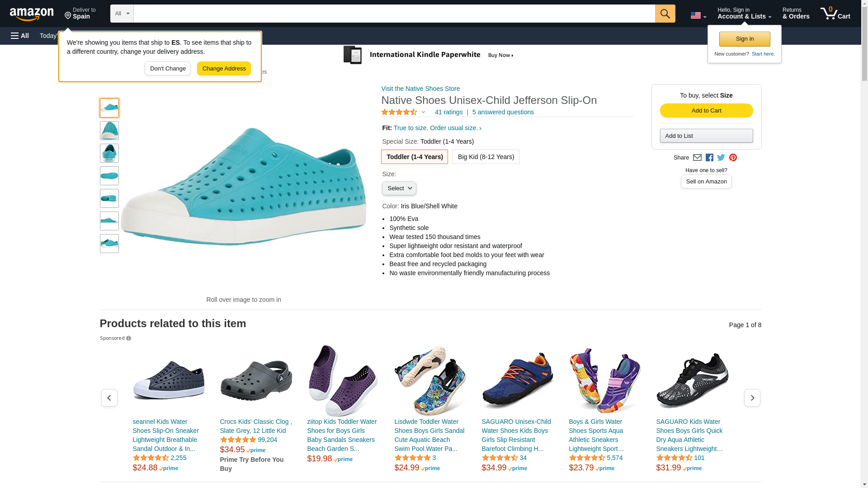Share product via email icon

pos(697,158)
